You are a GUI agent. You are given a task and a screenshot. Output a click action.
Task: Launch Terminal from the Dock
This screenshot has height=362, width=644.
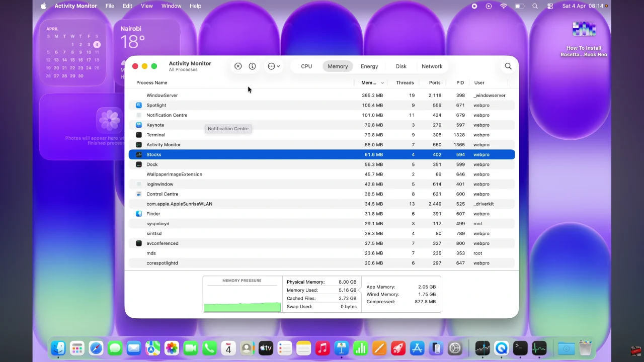pyautogui.click(x=520, y=348)
